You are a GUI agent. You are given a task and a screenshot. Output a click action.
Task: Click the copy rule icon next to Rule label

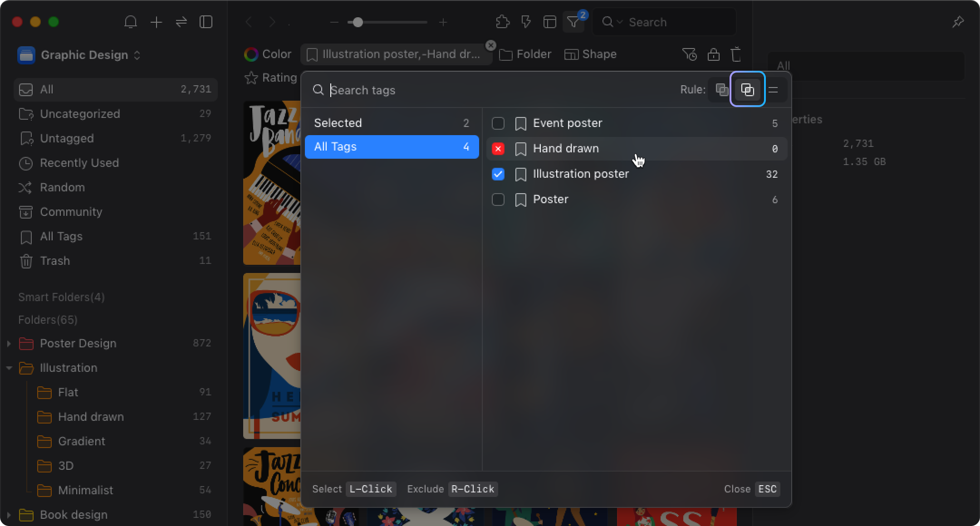pos(721,89)
